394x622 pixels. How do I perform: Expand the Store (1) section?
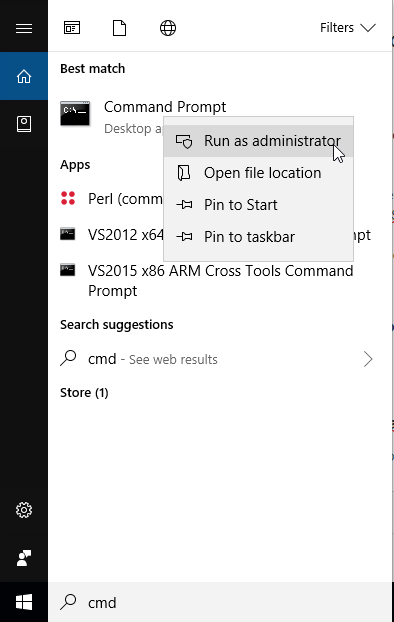click(x=84, y=393)
